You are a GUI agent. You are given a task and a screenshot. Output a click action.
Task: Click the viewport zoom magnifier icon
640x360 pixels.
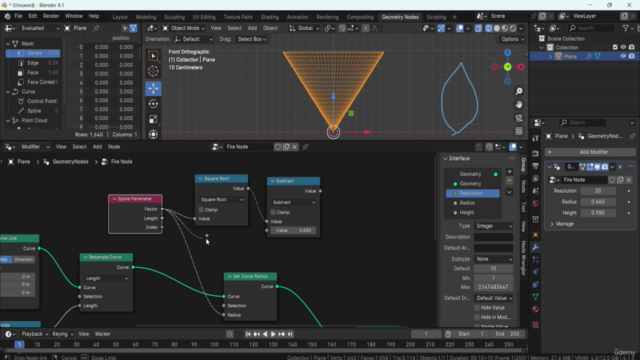tap(519, 91)
